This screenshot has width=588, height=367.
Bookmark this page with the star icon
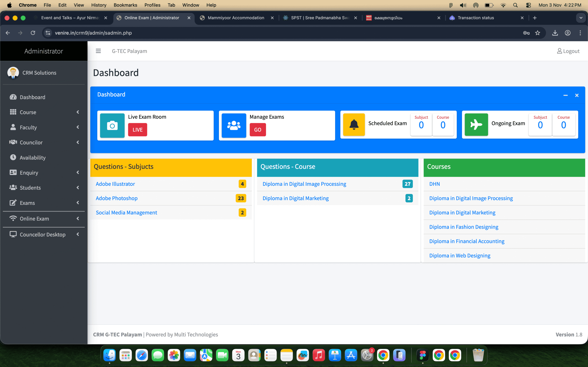point(537,33)
